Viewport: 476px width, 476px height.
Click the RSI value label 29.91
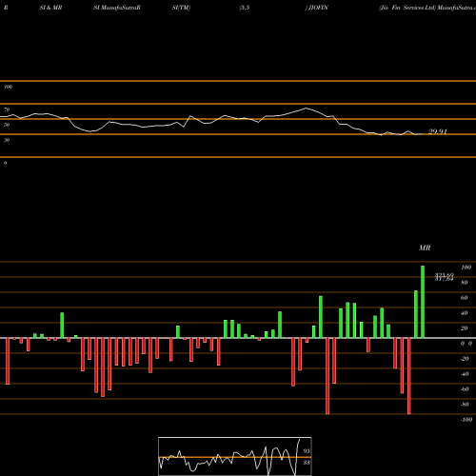(438, 131)
